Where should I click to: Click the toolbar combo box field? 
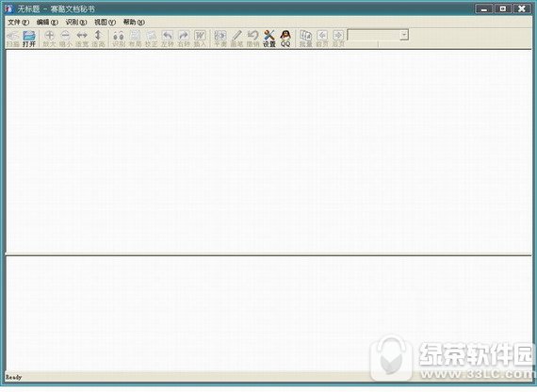[x=378, y=35]
